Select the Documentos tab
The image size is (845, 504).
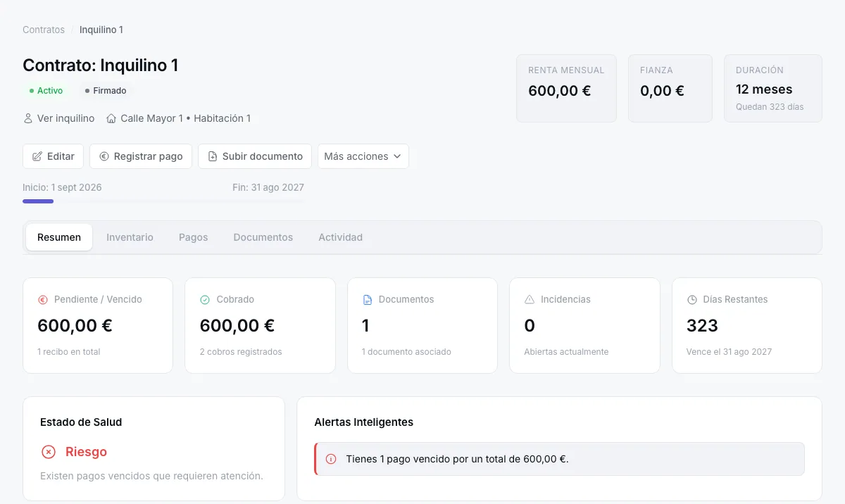(x=263, y=237)
